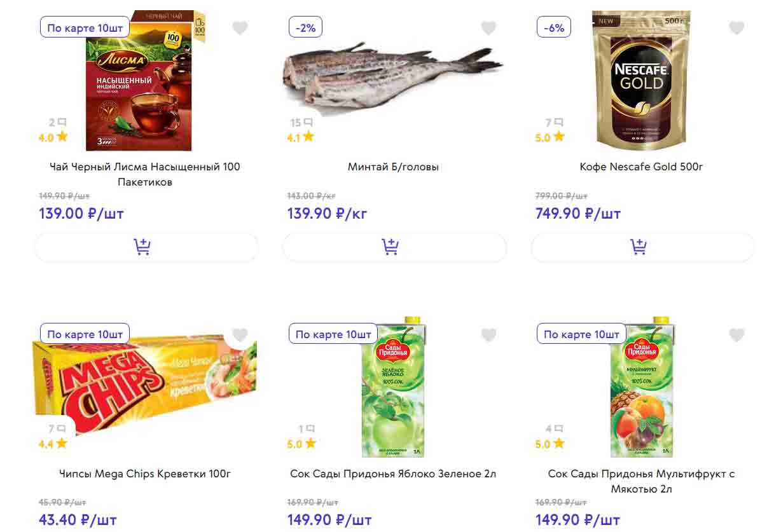774x532 pixels.
Task: Click По карте 10шт badge on Лисма tea
Action: click(85, 28)
